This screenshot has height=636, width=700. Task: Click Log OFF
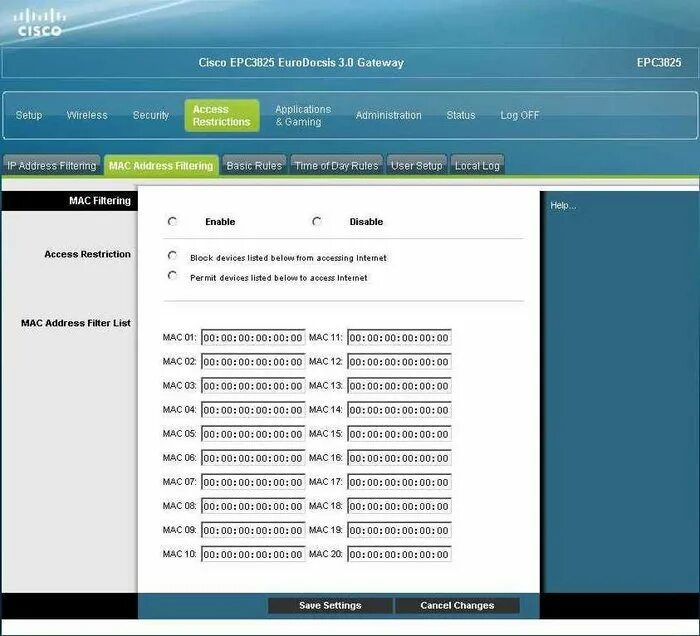[x=520, y=115]
